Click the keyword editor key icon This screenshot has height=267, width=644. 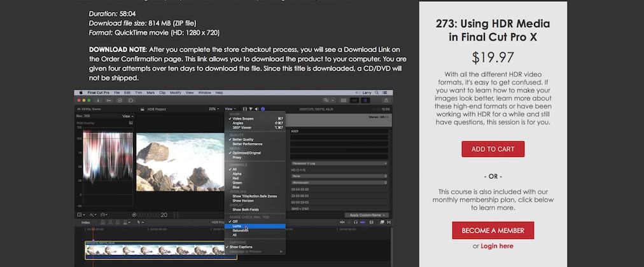click(x=109, y=100)
